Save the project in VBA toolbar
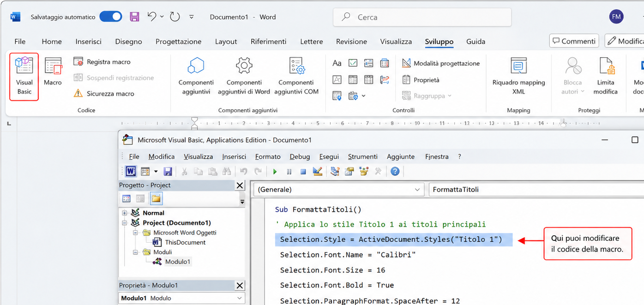 168,172
